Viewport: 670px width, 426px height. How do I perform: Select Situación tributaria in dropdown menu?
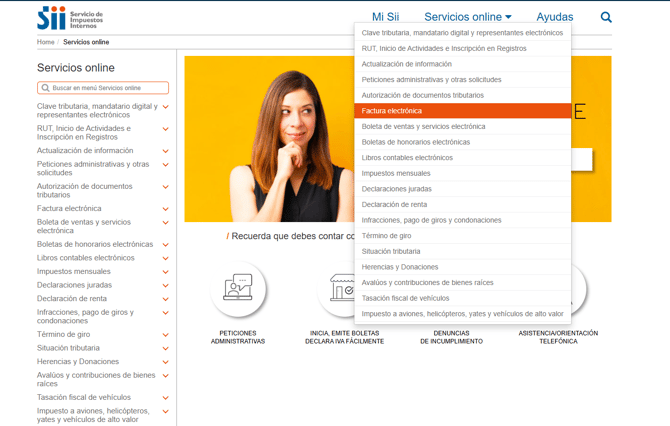(462, 251)
